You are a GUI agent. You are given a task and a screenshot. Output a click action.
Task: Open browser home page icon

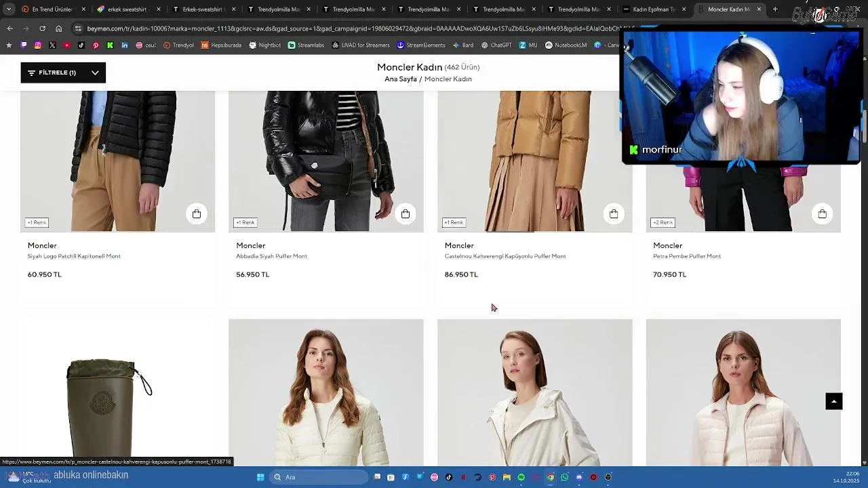(x=58, y=28)
